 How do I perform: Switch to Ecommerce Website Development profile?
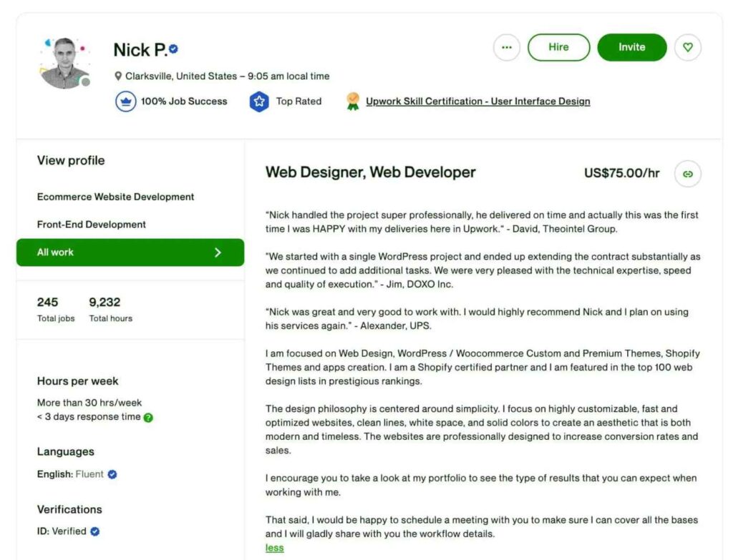tap(115, 197)
